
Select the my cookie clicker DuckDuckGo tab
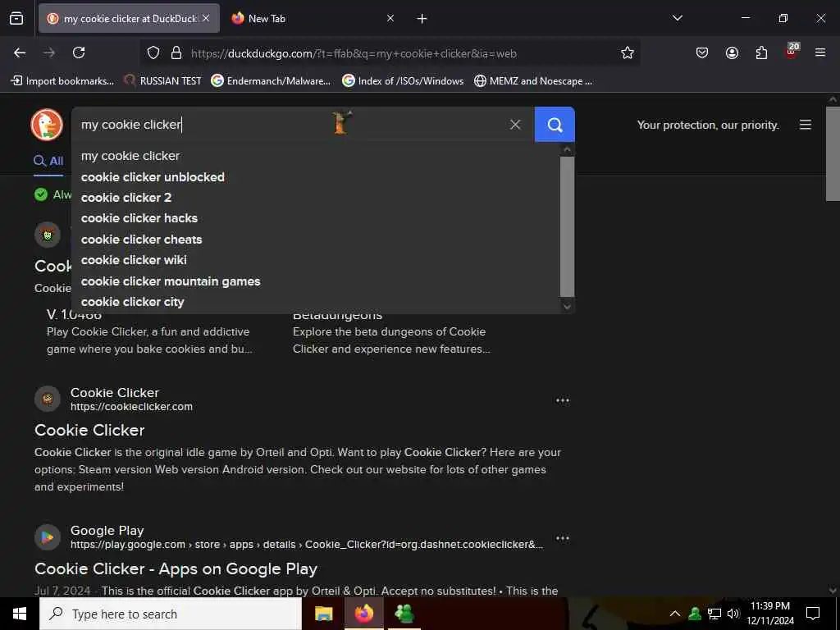(130, 19)
